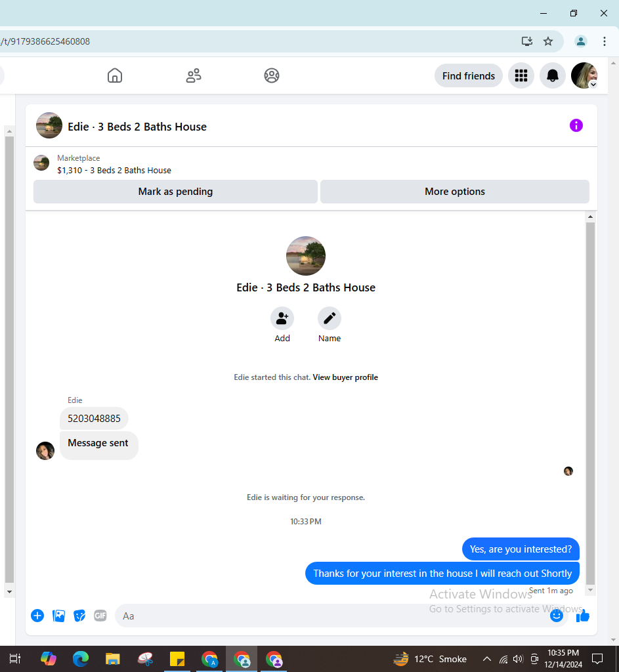Open Chrome three-dot menu
The width and height of the screenshot is (619, 672).
click(605, 41)
